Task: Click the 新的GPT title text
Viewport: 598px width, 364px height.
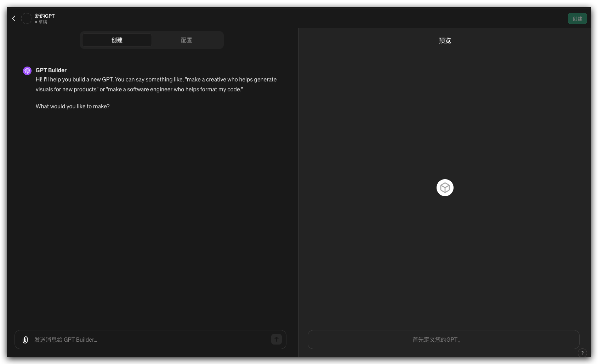Action: coord(45,16)
